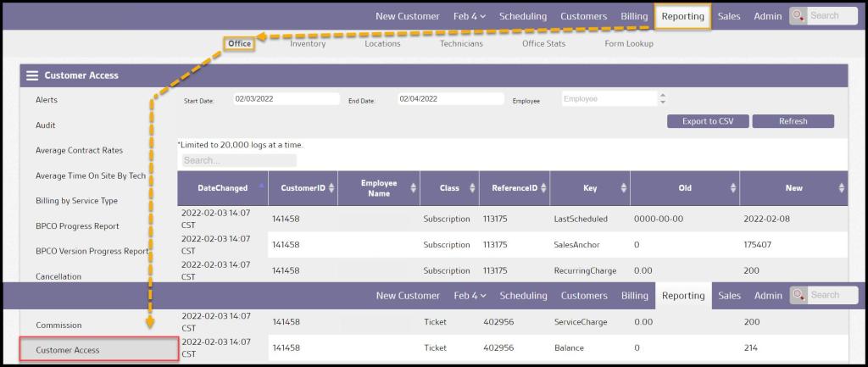This screenshot has width=868, height=367.
Task: Select the Technicians tab
Action: coord(461,44)
